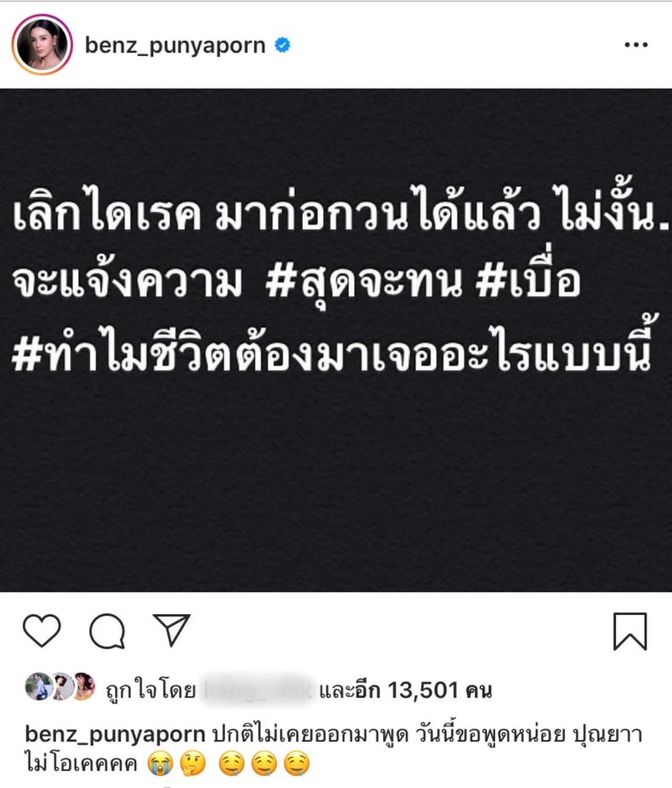Click the crying emoji in caption

coord(160,764)
